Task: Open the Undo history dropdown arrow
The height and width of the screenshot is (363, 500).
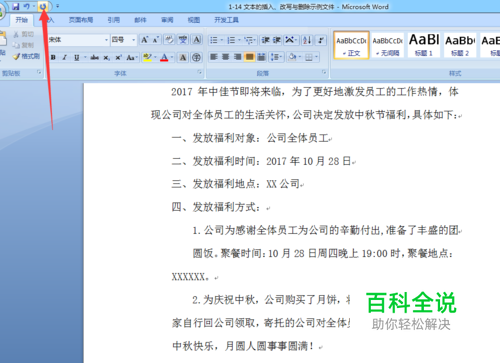Action: (34, 6)
